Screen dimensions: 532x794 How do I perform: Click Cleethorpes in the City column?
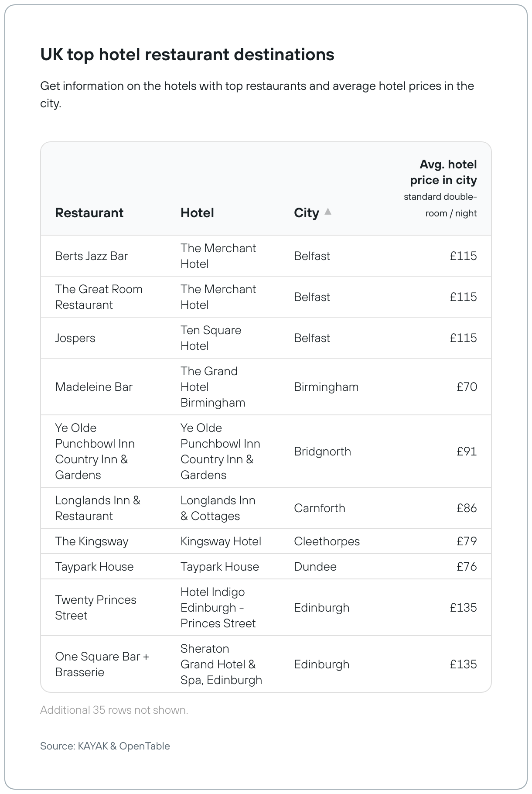(327, 541)
